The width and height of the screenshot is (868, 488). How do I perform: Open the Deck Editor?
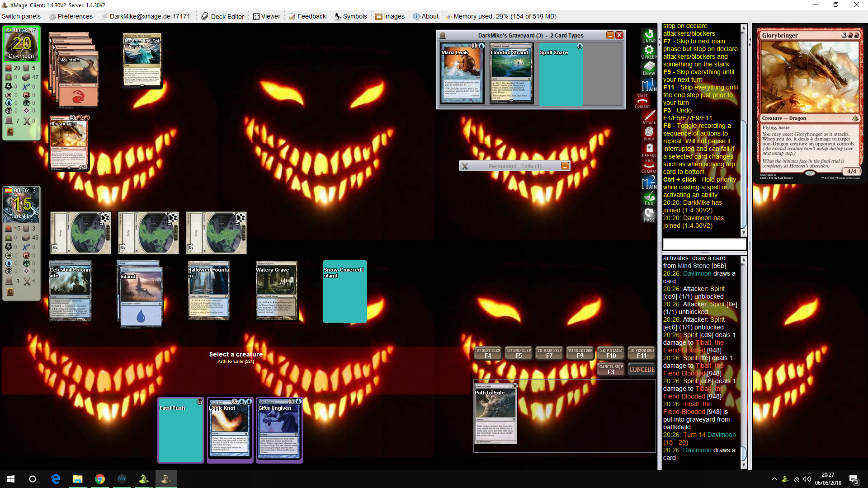(222, 16)
